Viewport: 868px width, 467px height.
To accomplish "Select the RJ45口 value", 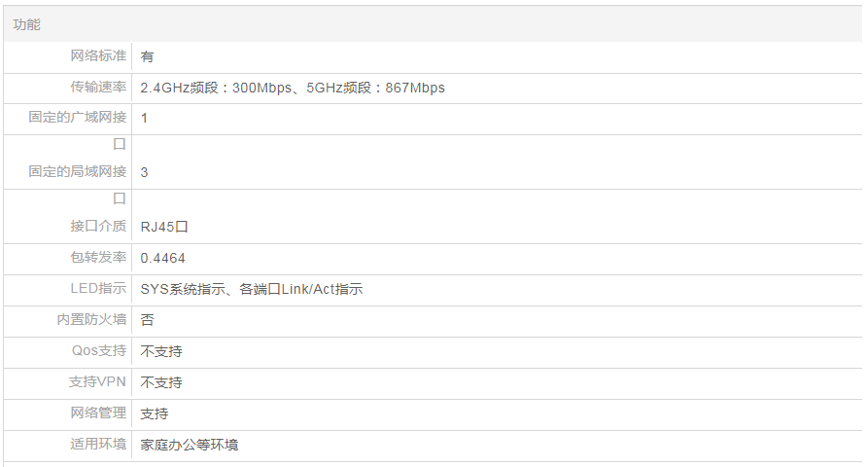I will (x=163, y=227).
